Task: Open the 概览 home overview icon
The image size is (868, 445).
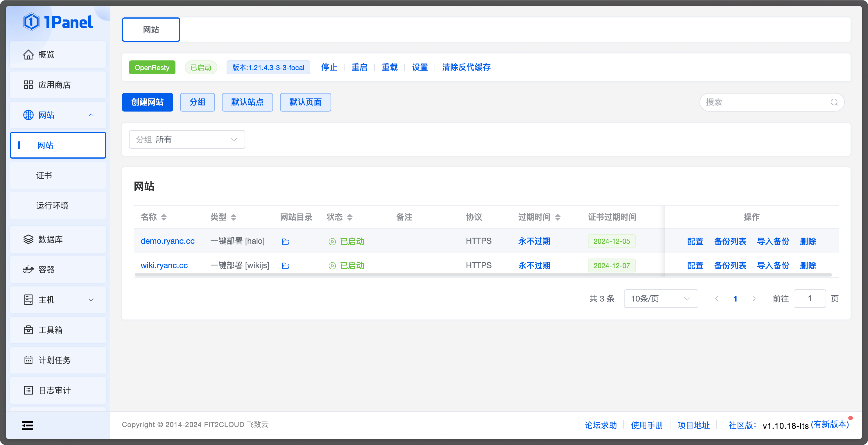Action: pyautogui.click(x=28, y=55)
